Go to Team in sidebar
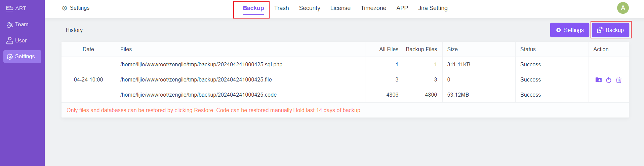 pos(17,25)
